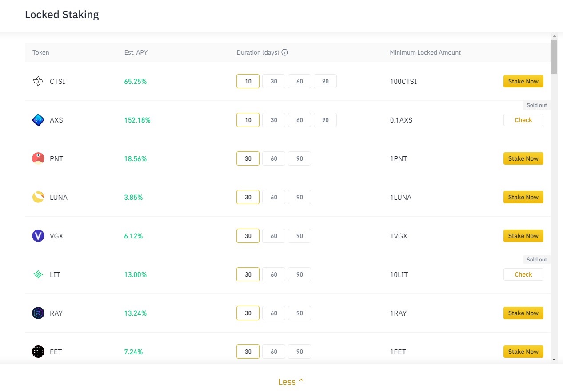Select 90-day duration for RAY

coord(299,313)
